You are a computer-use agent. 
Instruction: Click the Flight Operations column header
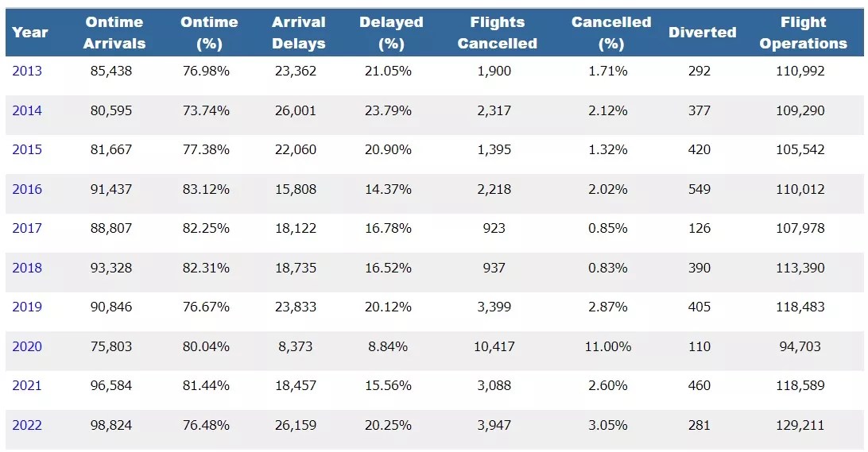coord(803,33)
